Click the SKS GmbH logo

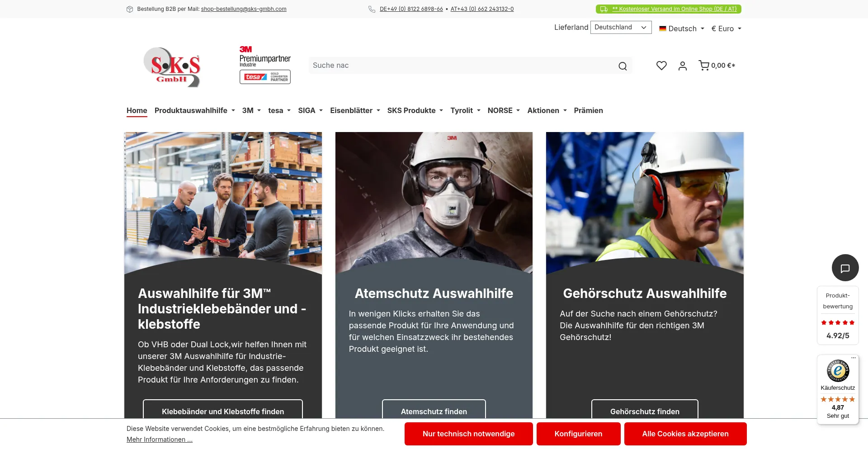point(172,67)
